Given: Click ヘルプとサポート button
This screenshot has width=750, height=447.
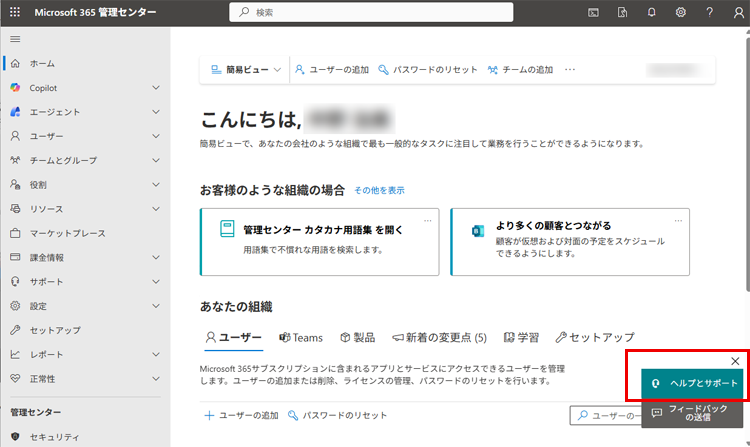Looking at the screenshot, I should [692, 383].
